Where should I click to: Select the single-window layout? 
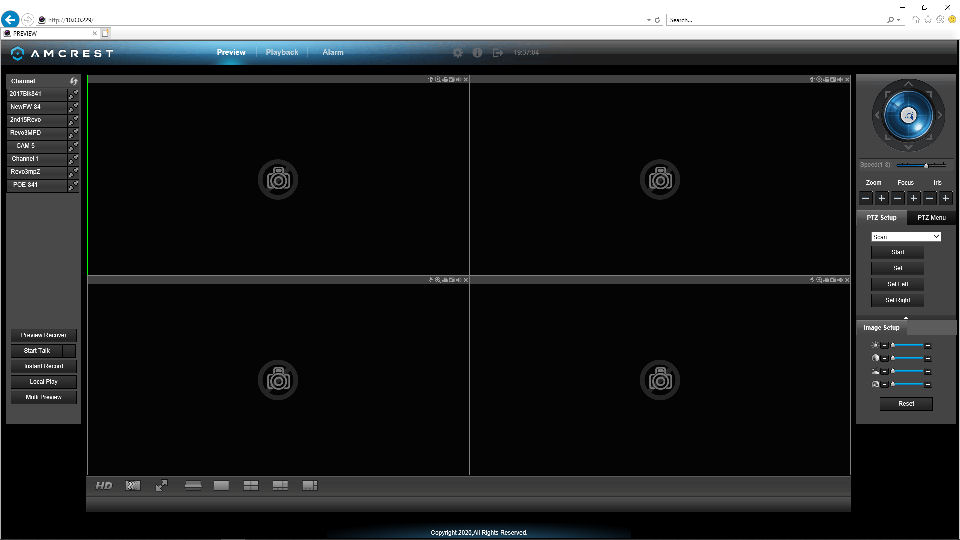pos(221,486)
